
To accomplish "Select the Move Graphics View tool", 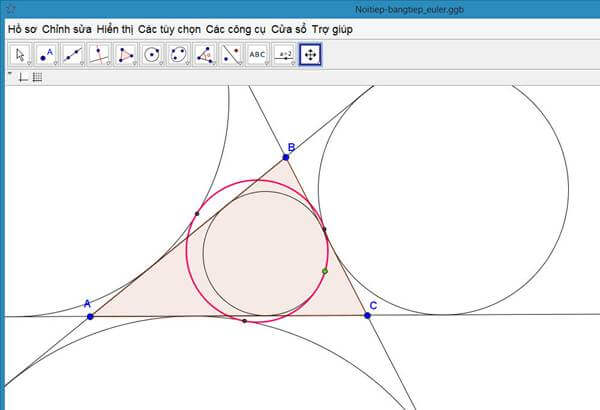I will (x=310, y=55).
